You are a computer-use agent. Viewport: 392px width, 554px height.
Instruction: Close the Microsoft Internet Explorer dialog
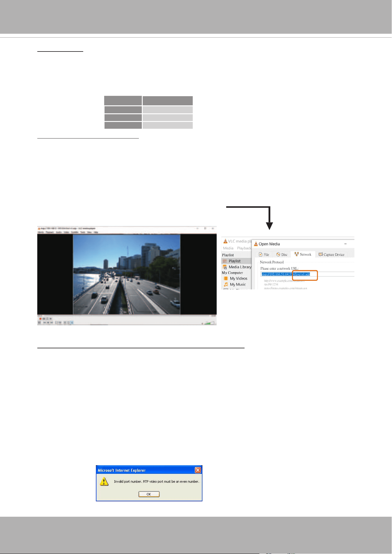pyautogui.click(x=198, y=470)
